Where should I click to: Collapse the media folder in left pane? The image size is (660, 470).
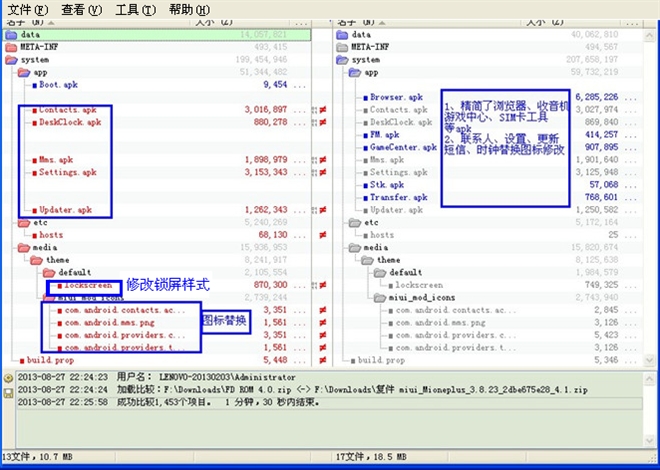(x=24, y=247)
